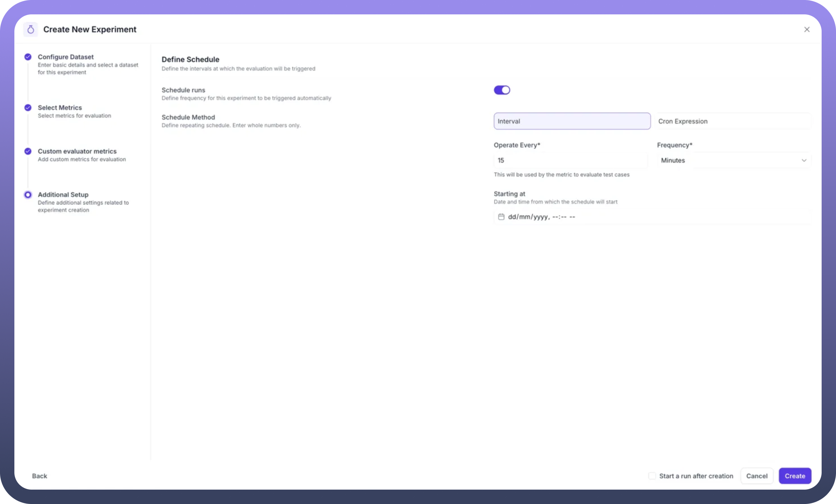The width and height of the screenshot is (836, 504).
Task: Close the Create New Experiment dialog
Action: pos(807,29)
